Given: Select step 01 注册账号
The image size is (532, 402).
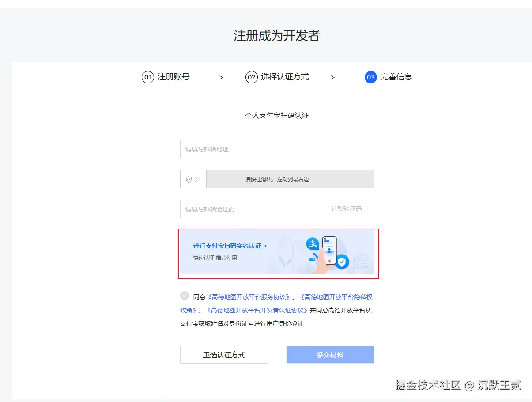Looking at the screenshot, I should click(166, 77).
